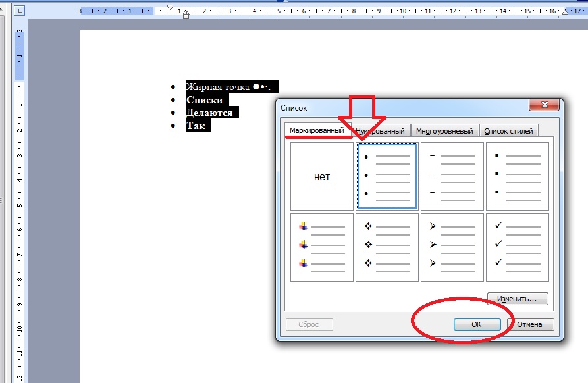Click the Изменить... button
Image resolution: width=588 pixels, height=383 pixels.
tap(518, 299)
